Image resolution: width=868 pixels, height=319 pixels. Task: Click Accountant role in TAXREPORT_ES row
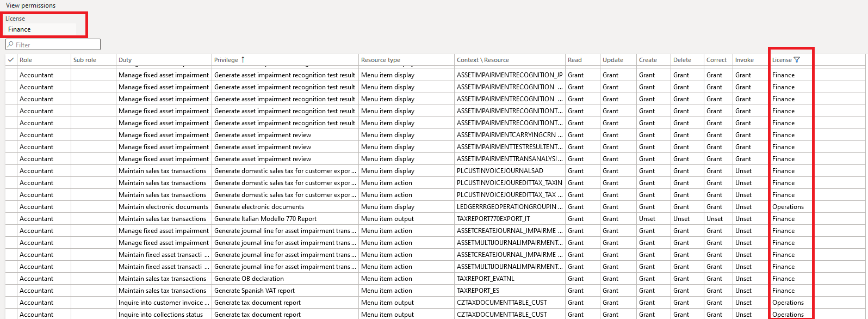coord(36,291)
